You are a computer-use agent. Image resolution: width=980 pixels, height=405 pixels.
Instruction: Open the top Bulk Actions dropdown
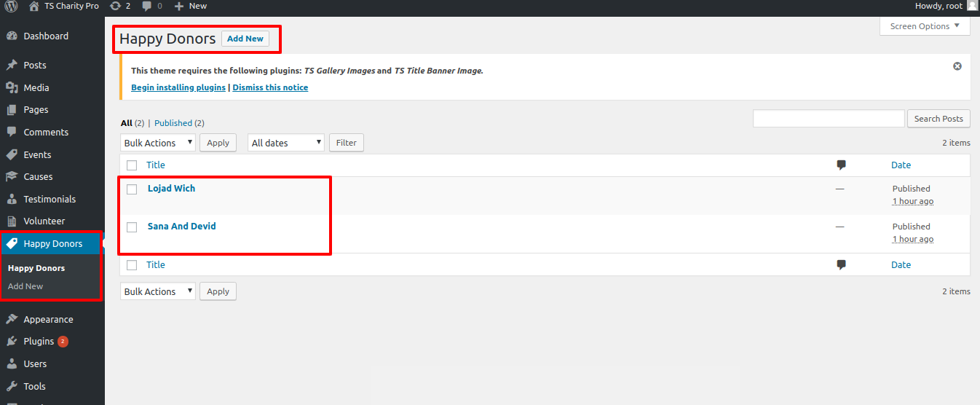tap(158, 143)
